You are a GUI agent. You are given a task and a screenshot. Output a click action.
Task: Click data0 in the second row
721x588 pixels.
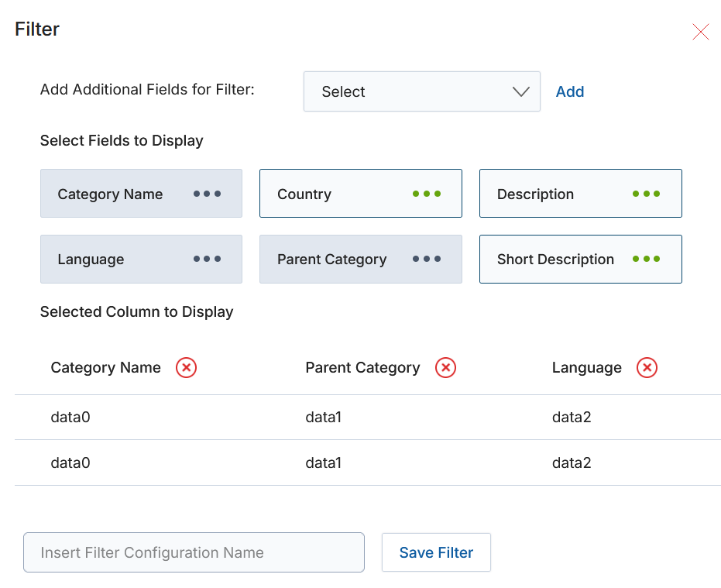(70, 462)
